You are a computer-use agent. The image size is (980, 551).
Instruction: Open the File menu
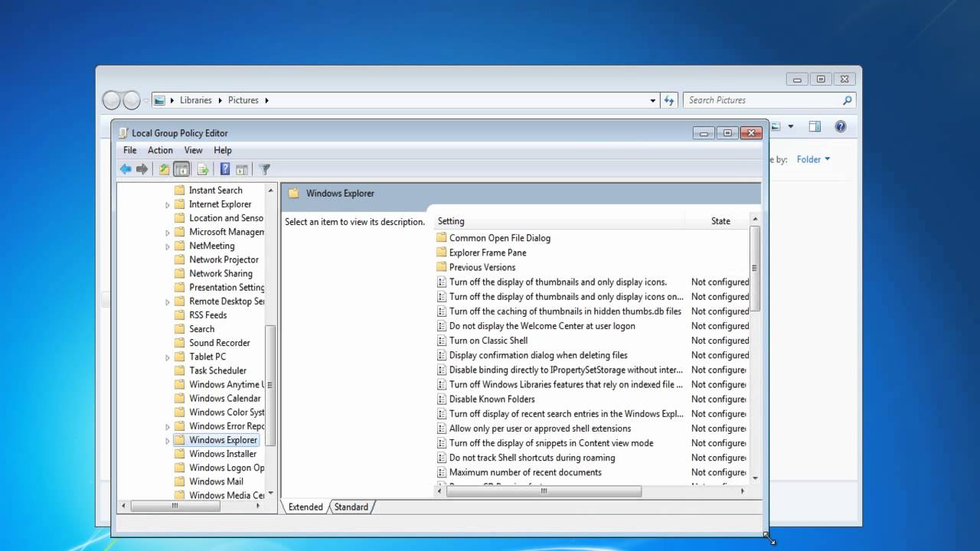[130, 150]
